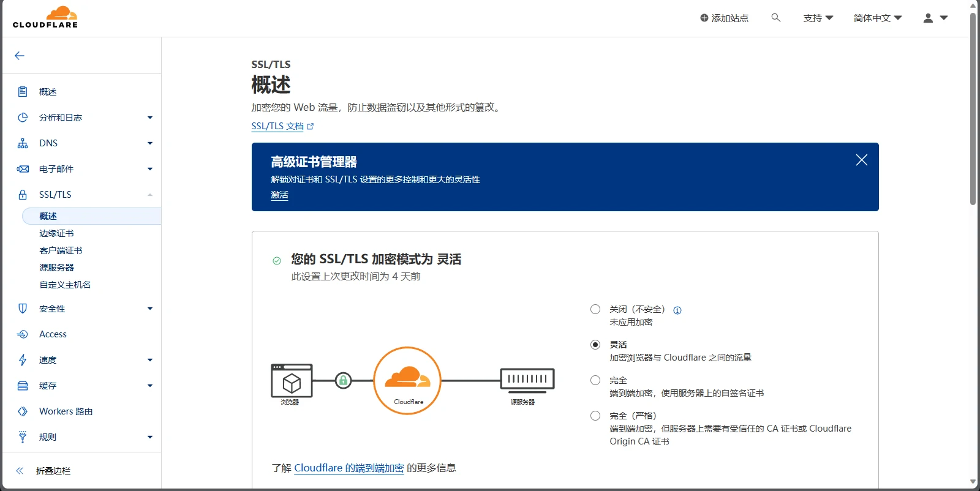This screenshot has height=491, width=980.
Task: Expand the 电子邮件 section arrow
Action: pyautogui.click(x=150, y=169)
